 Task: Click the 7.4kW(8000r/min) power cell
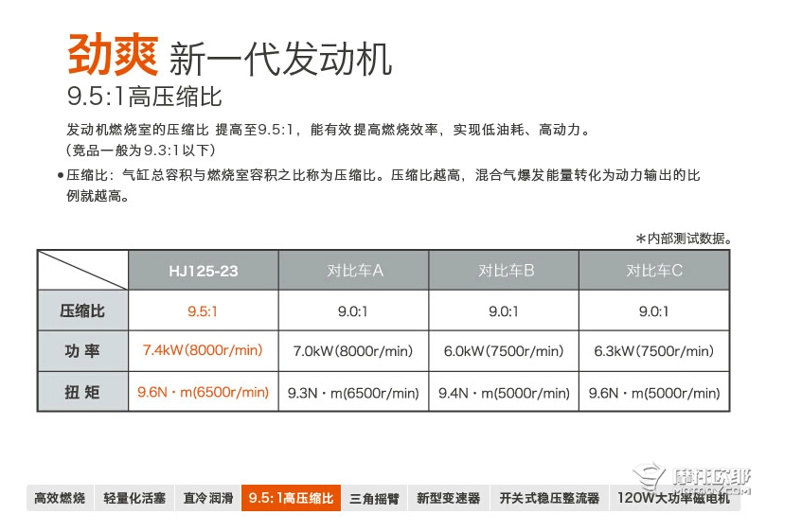[203, 351]
